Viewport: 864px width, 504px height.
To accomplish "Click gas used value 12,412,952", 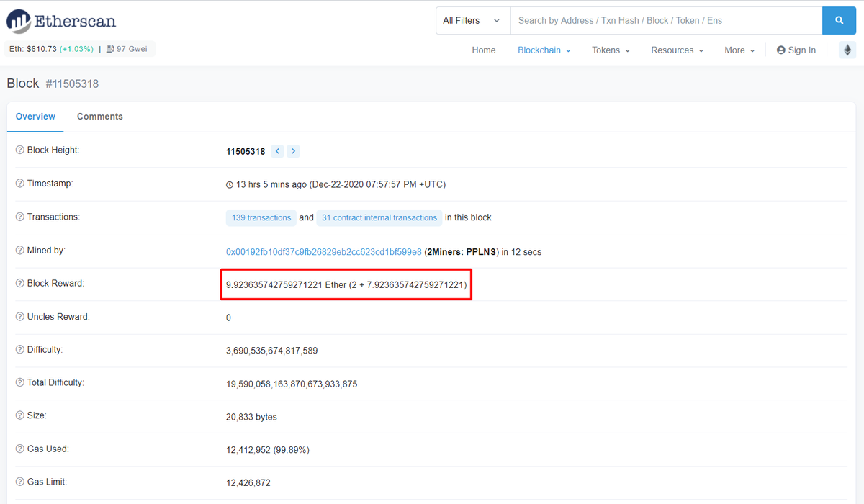I will [248, 450].
